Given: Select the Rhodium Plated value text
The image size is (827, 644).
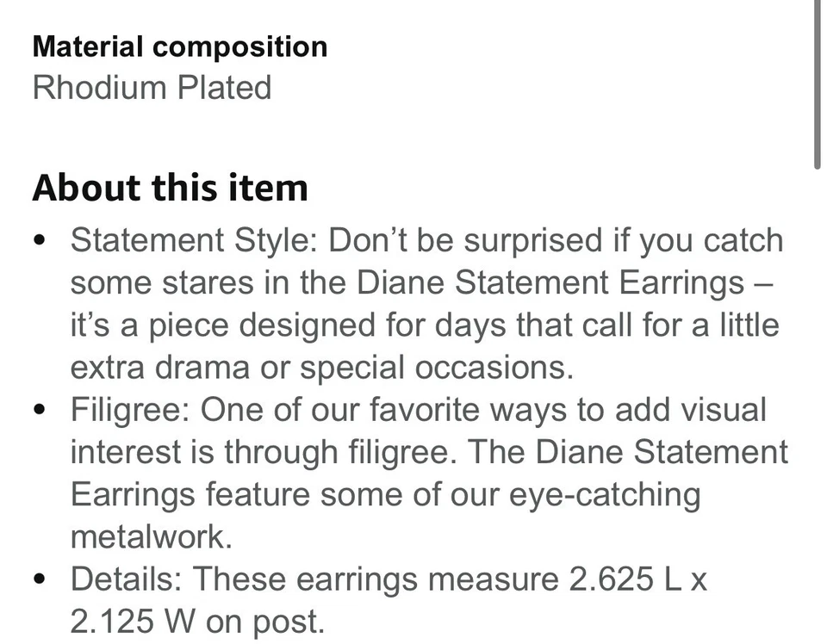Looking at the screenshot, I should coord(152,88).
